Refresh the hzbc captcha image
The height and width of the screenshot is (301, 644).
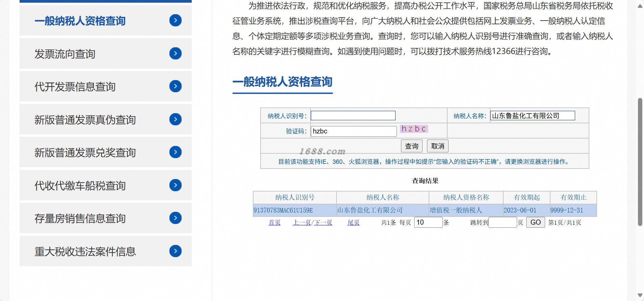[x=414, y=129]
